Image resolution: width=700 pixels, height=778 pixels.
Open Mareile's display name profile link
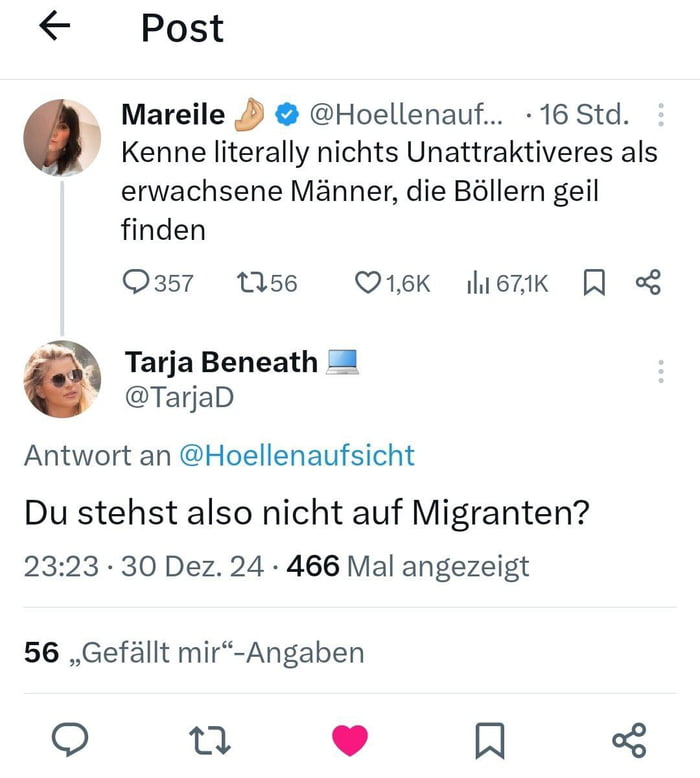173,115
